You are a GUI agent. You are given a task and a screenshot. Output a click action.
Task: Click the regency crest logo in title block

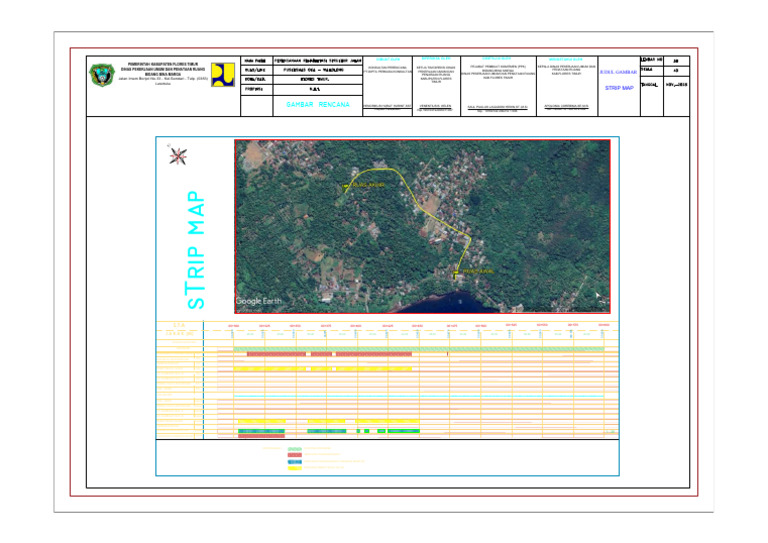(102, 75)
